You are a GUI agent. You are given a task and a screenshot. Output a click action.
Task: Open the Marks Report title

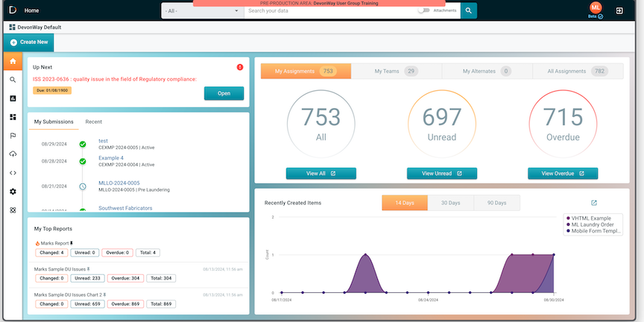coord(54,243)
